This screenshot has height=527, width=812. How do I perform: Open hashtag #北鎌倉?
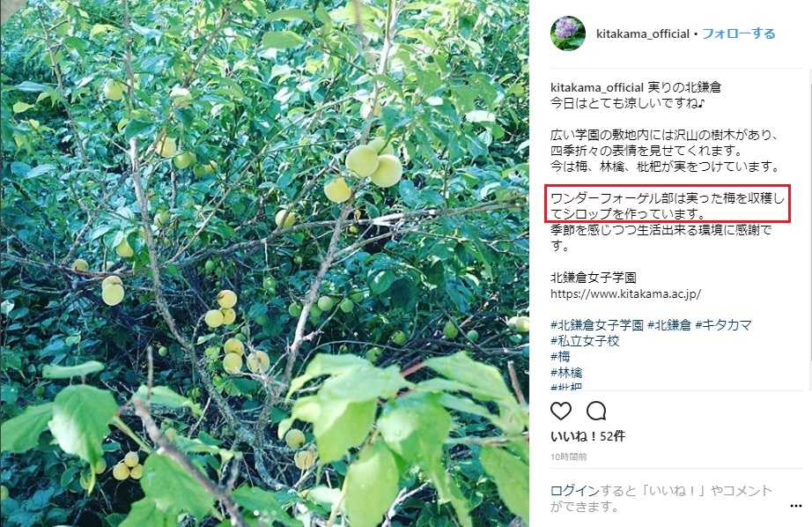click(x=669, y=325)
